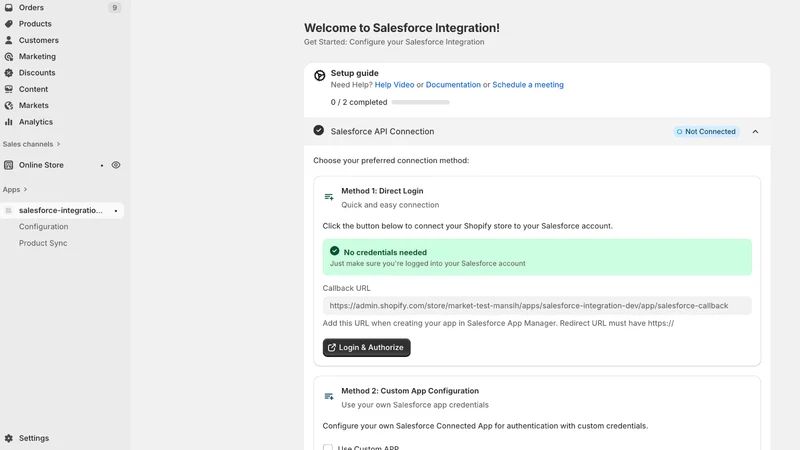The image size is (800, 450).
Task: Expand the Apps section
Action: (15, 190)
